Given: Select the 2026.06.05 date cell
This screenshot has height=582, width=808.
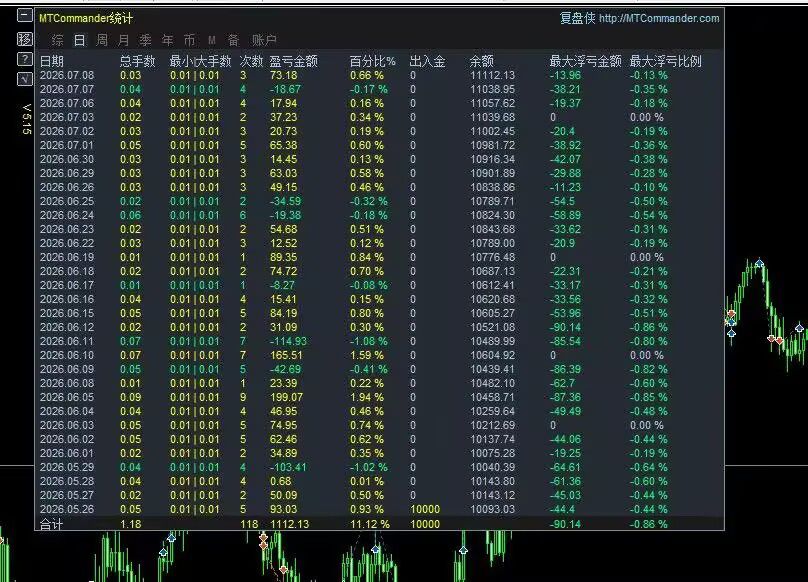Looking at the screenshot, I should click(x=67, y=397).
